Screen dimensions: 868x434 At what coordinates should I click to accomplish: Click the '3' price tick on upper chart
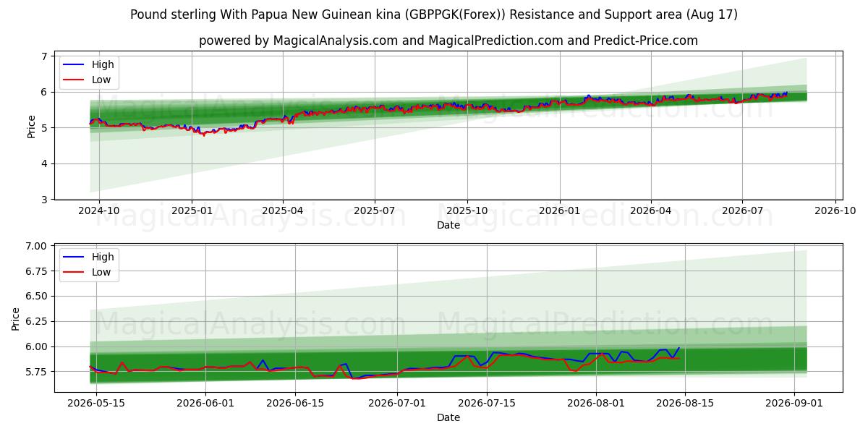point(45,200)
